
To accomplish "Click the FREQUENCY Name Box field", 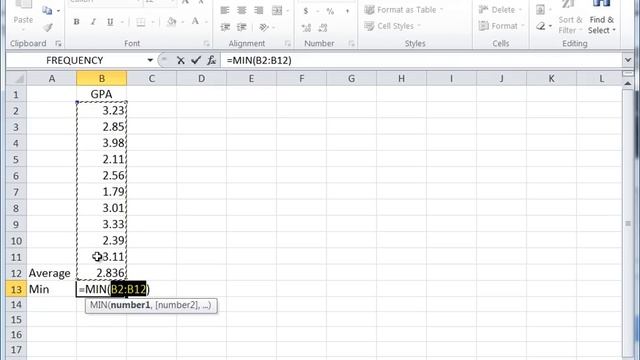I will [x=75, y=60].
